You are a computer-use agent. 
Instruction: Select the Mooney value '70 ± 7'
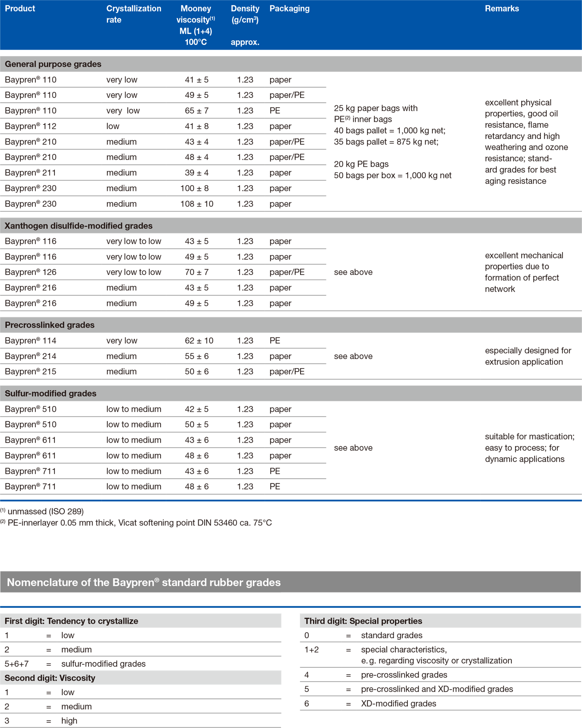[197, 272]
